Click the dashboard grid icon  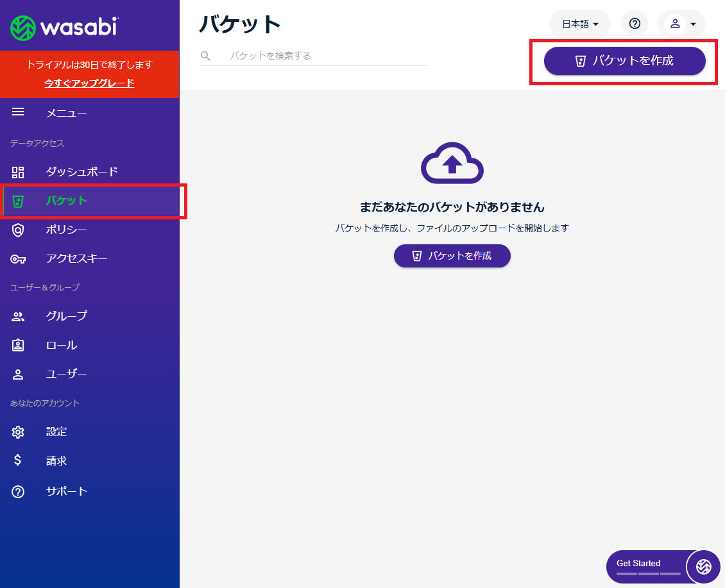pos(18,172)
